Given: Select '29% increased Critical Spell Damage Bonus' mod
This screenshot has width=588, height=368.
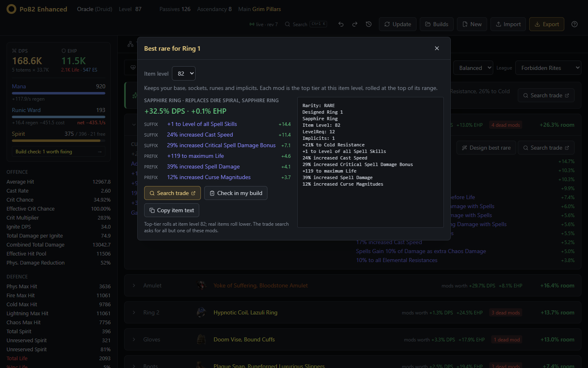Looking at the screenshot, I should [221, 145].
